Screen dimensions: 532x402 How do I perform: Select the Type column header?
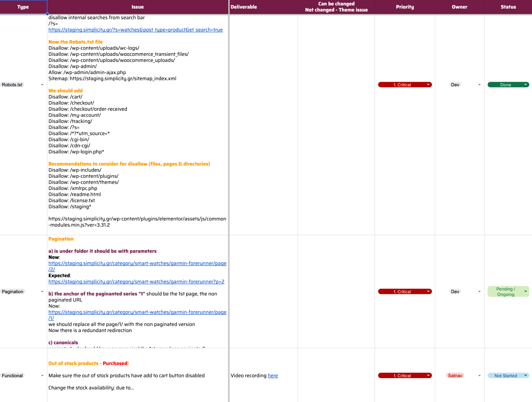[23, 7]
